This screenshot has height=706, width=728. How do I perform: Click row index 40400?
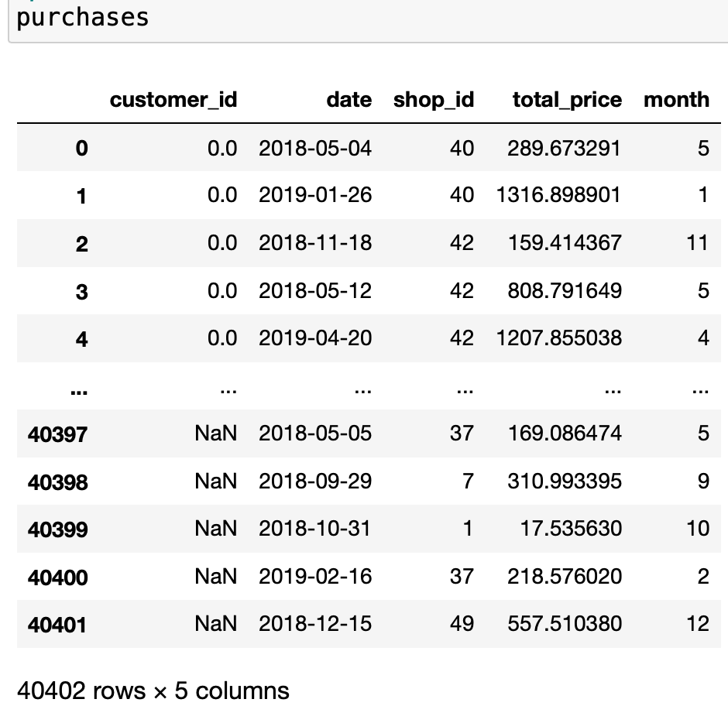tap(57, 577)
